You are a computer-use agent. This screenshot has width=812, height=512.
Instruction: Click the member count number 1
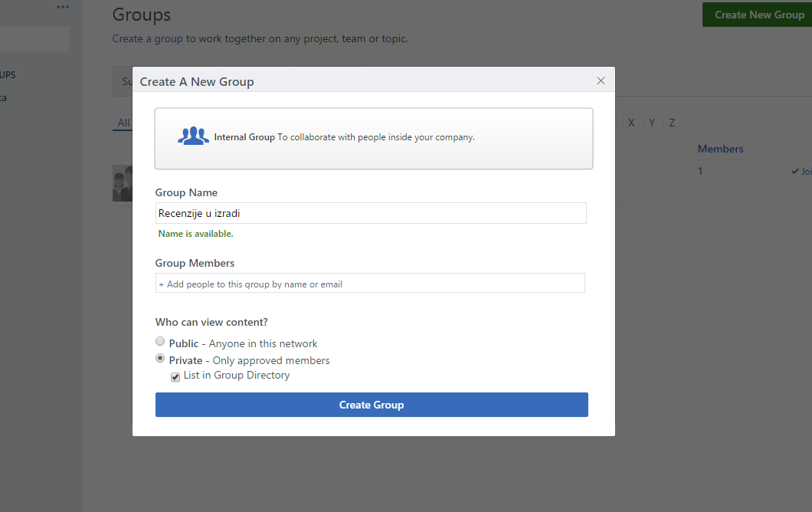700,172
